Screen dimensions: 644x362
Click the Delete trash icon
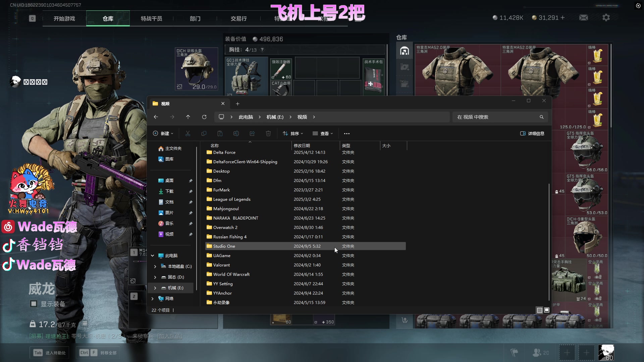coord(268,133)
